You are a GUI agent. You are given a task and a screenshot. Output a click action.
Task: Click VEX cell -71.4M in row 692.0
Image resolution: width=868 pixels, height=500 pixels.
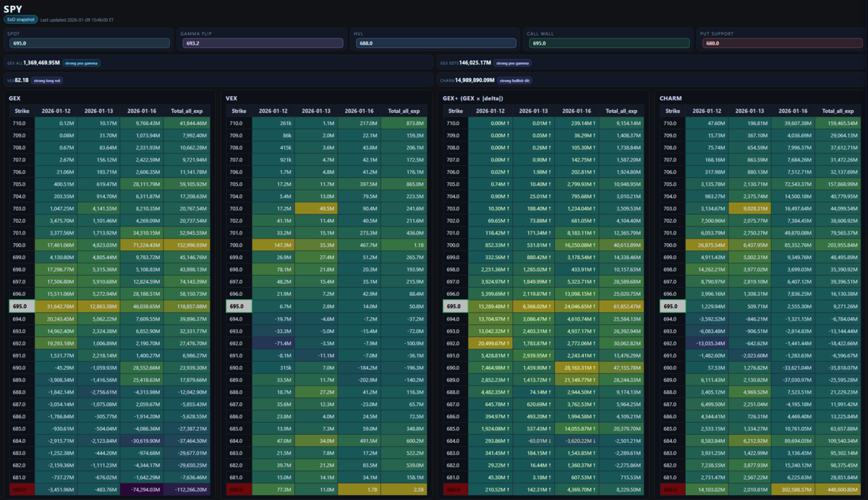click(x=273, y=344)
